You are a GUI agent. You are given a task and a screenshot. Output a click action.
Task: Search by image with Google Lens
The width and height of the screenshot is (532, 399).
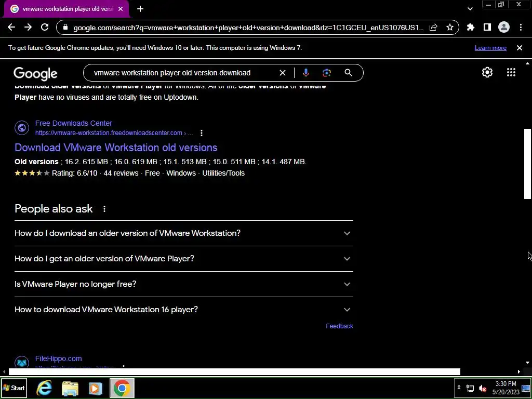(x=327, y=73)
